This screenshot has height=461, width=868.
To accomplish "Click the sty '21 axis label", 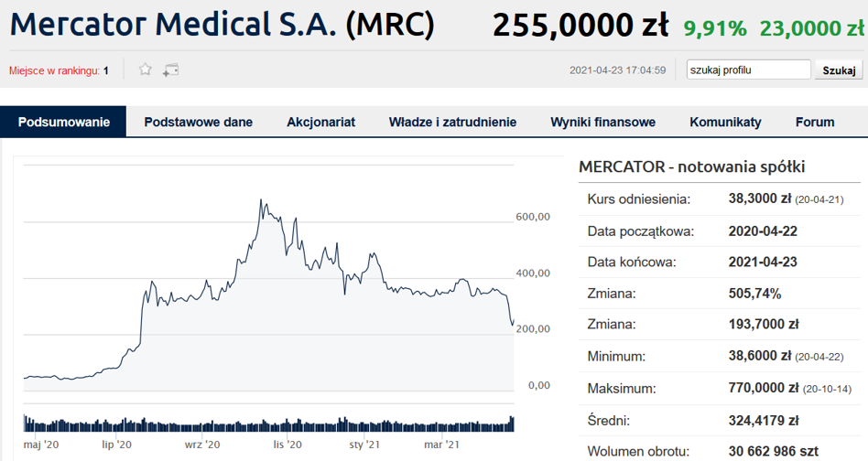I will 364,445.
